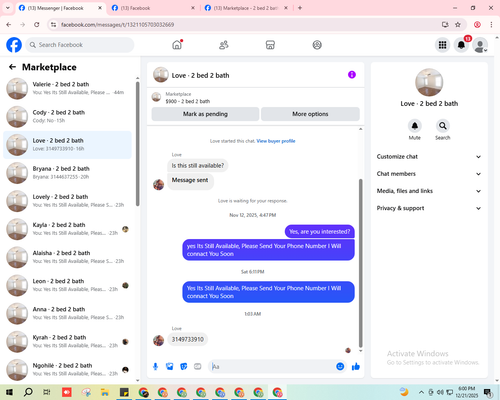Show hidden system tray icons chevron

click(x=421, y=392)
